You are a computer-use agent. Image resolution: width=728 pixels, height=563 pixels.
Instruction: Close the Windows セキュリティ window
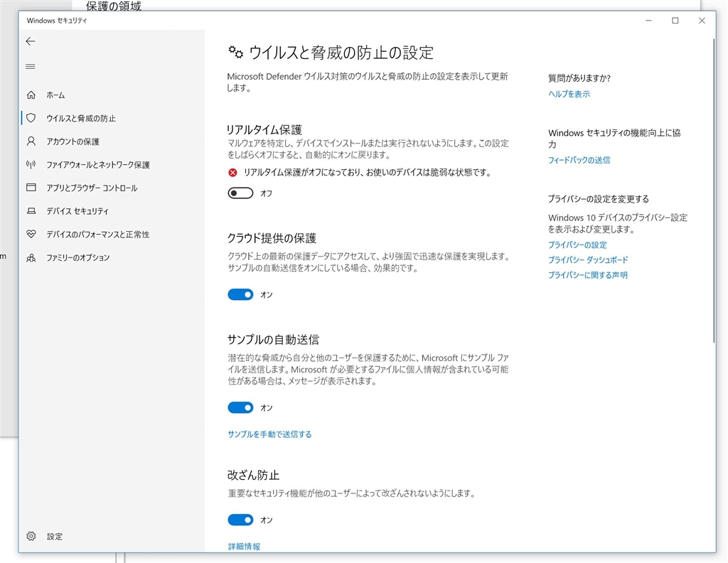point(702,21)
